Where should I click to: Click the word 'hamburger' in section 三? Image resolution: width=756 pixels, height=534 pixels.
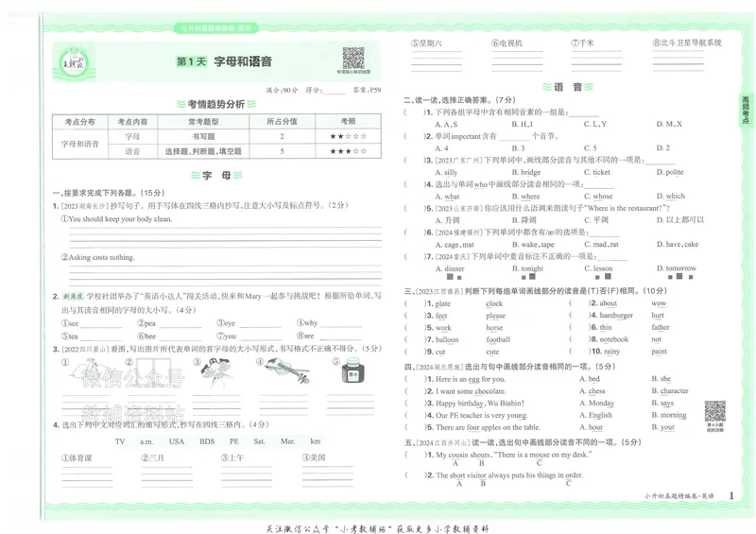click(x=616, y=316)
